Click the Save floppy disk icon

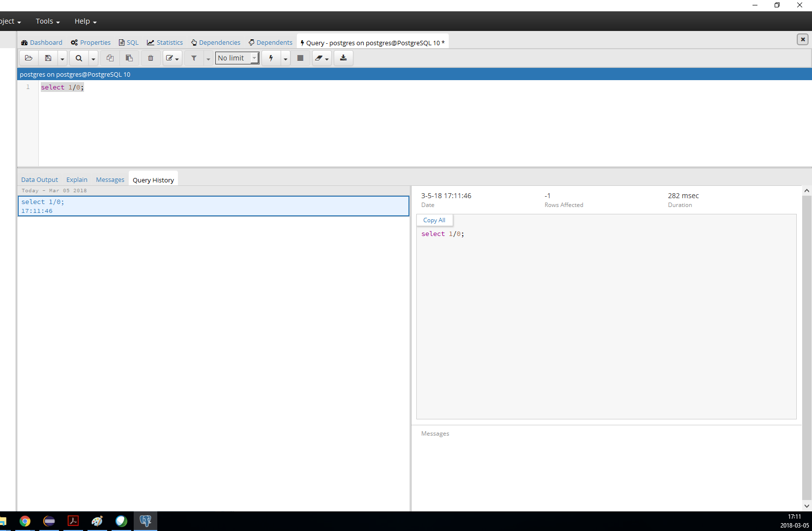tap(48, 58)
